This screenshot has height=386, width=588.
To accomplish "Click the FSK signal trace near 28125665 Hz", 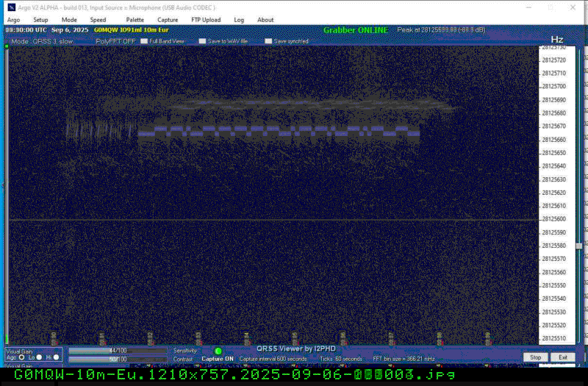I will pos(279,132).
